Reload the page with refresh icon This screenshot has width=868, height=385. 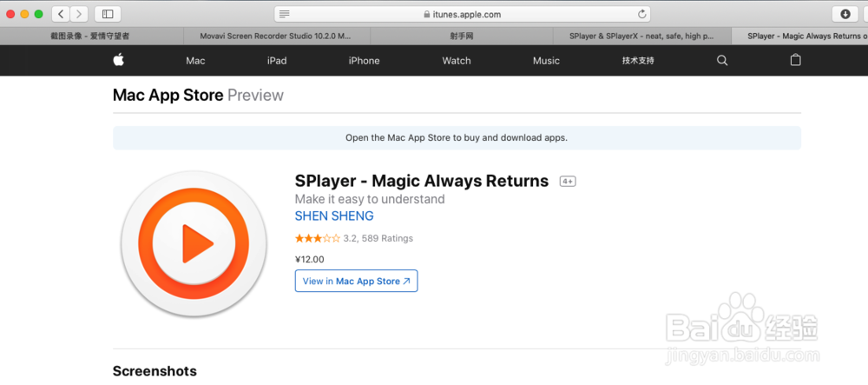click(x=642, y=14)
